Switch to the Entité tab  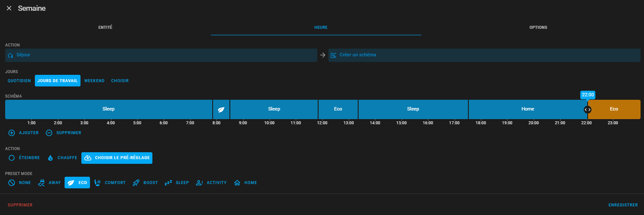pyautogui.click(x=105, y=28)
